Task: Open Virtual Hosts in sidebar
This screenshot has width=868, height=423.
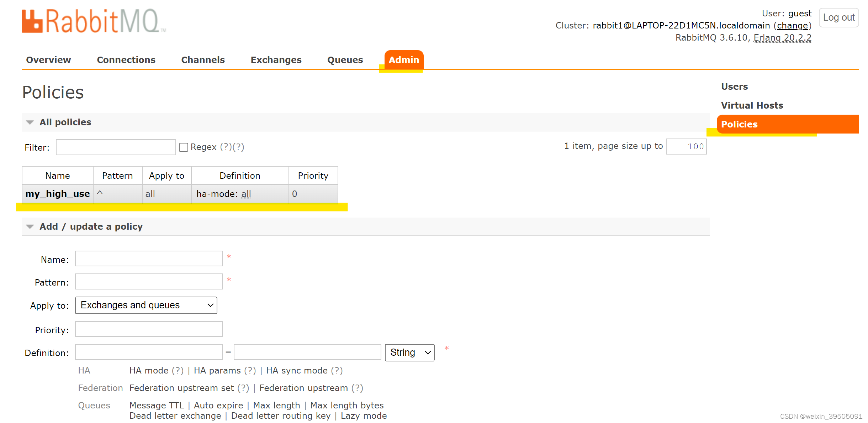Action: coord(752,105)
